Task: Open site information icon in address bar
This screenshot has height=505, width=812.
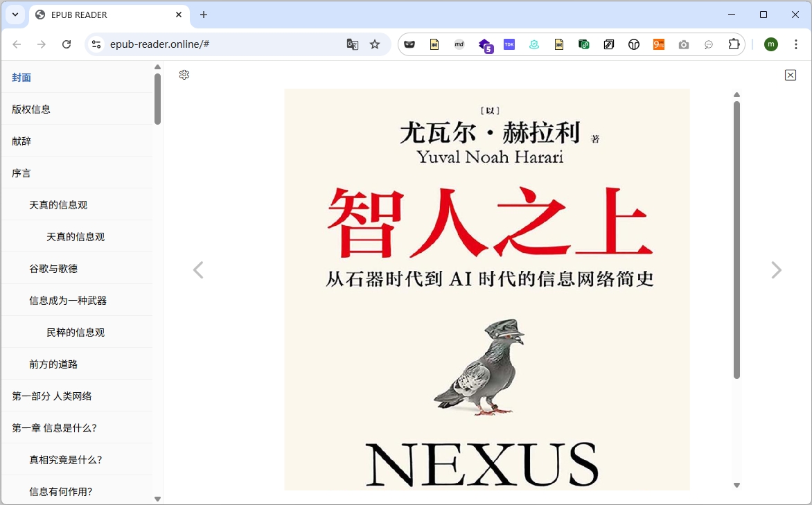Action: tap(96, 44)
